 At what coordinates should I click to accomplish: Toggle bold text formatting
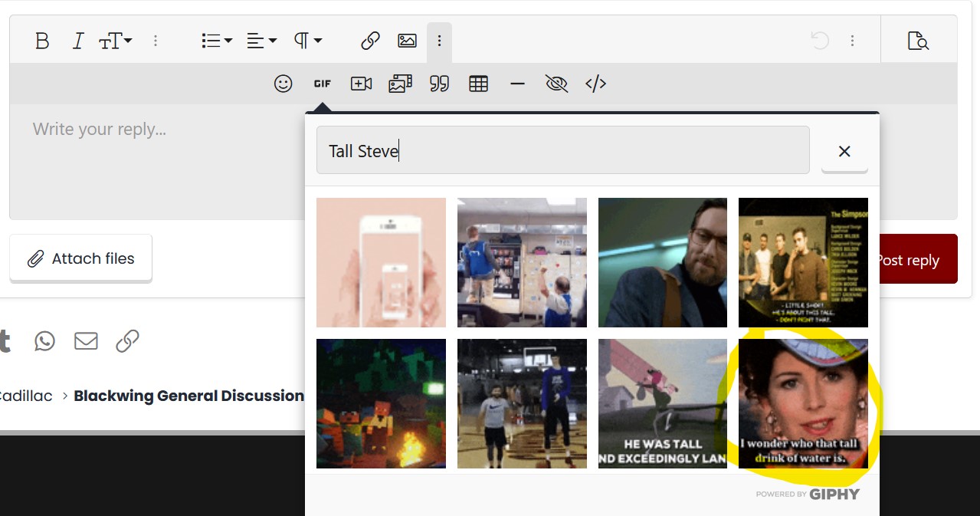(42, 41)
